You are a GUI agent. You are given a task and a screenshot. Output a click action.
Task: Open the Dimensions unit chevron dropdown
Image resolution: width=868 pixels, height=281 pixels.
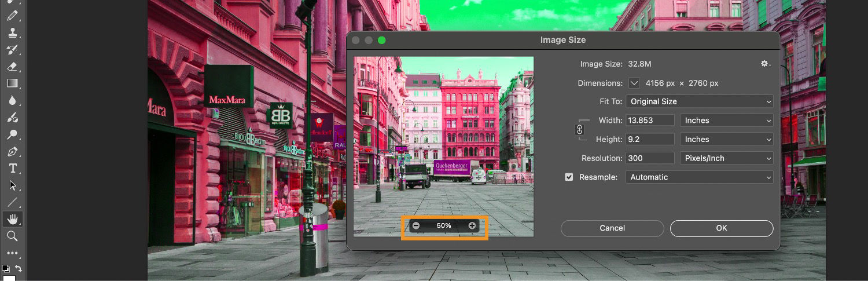pyautogui.click(x=634, y=83)
